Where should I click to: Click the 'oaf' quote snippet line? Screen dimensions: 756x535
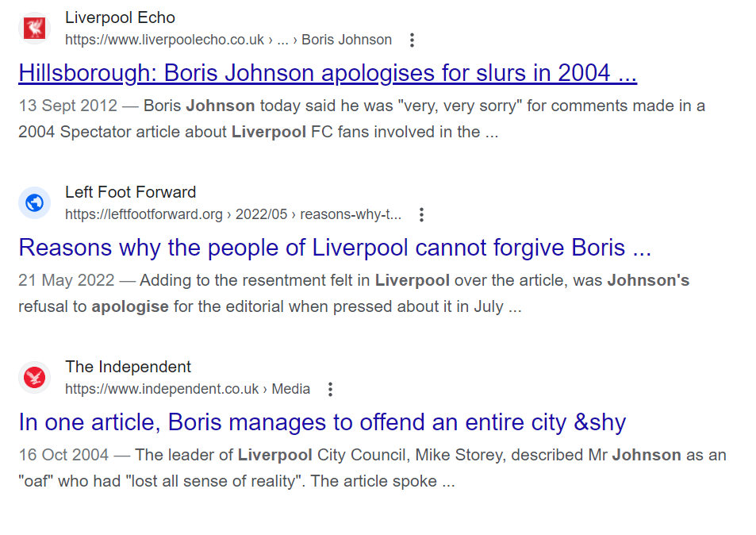236,482
